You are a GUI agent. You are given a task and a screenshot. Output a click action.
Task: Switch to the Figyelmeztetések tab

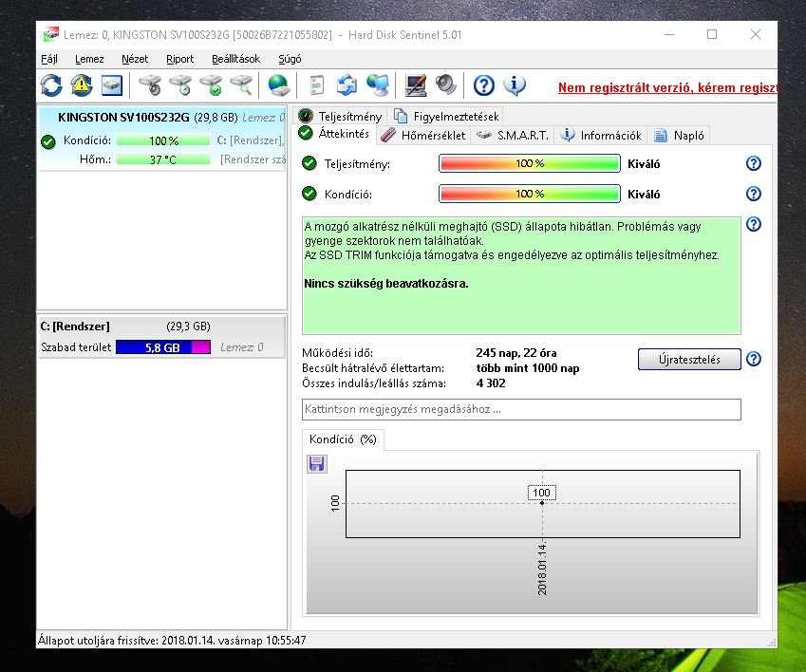click(447, 116)
